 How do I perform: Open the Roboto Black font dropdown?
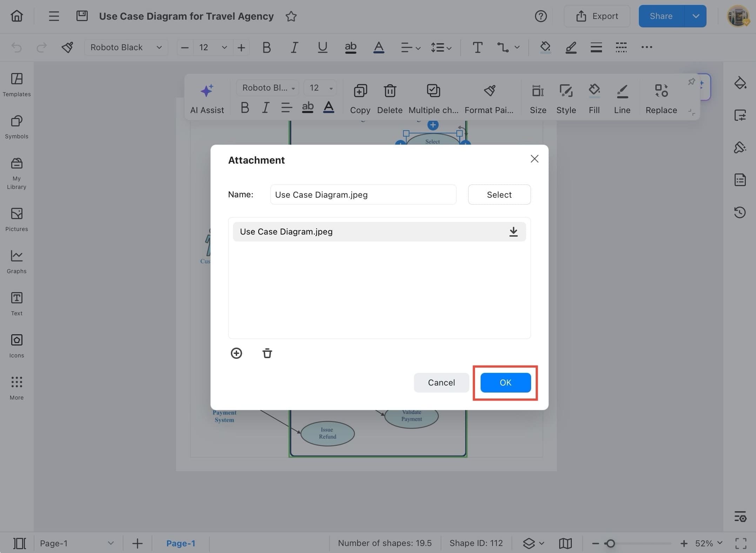126,47
